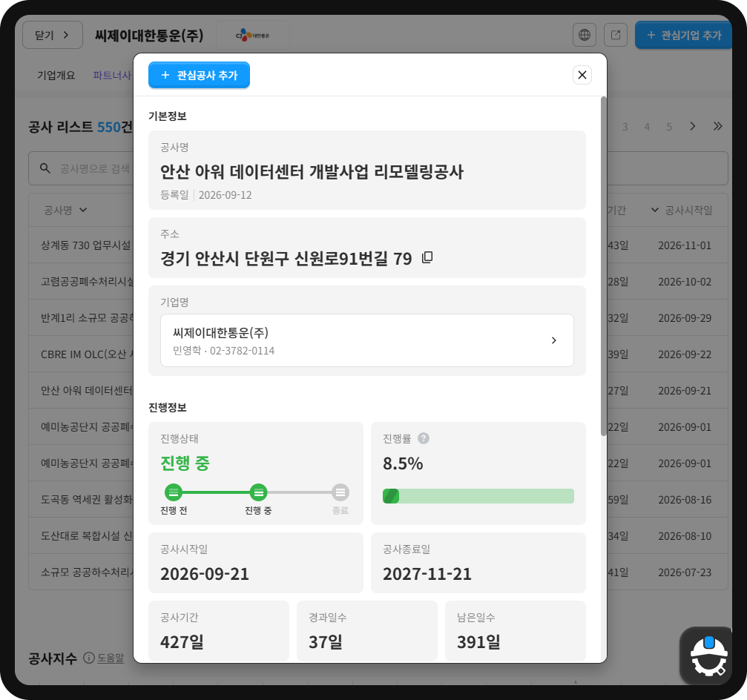Click the 391일 남은일수 value
This screenshot has height=700, width=747.
[478, 642]
